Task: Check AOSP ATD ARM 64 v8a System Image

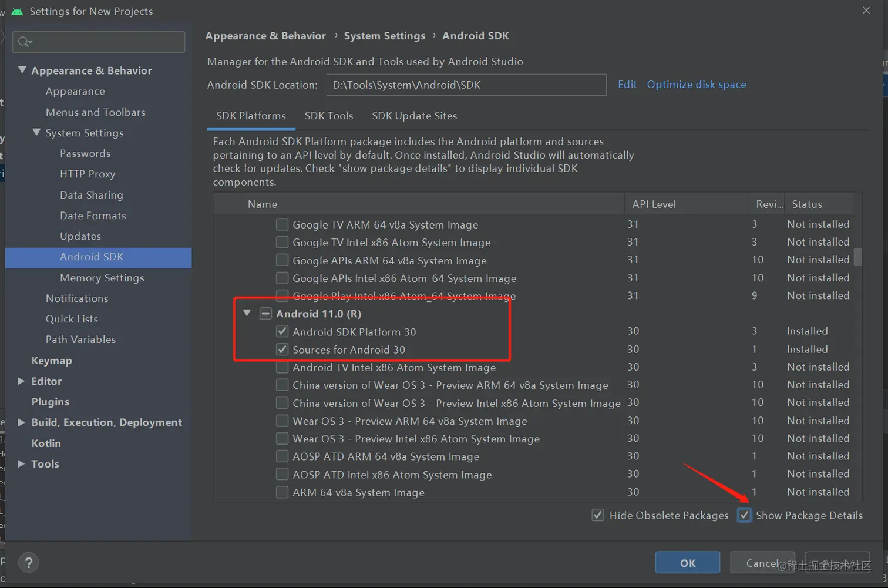Action: (282, 456)
